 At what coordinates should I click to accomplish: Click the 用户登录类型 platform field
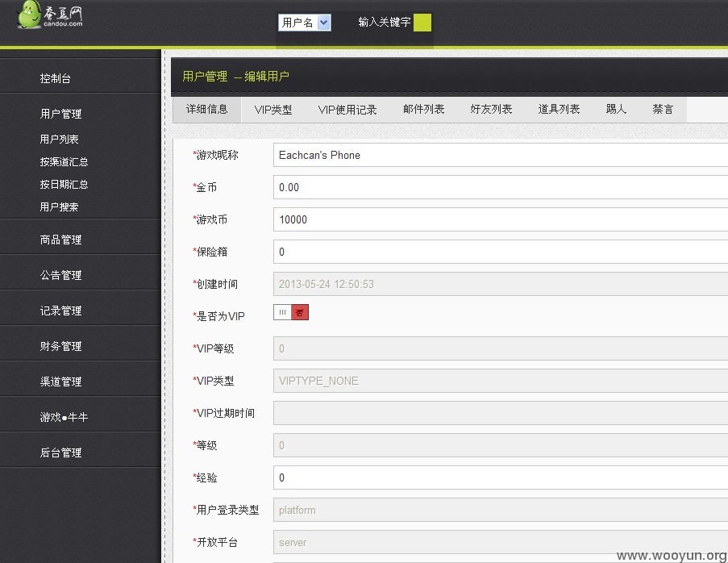coord(501,510)
